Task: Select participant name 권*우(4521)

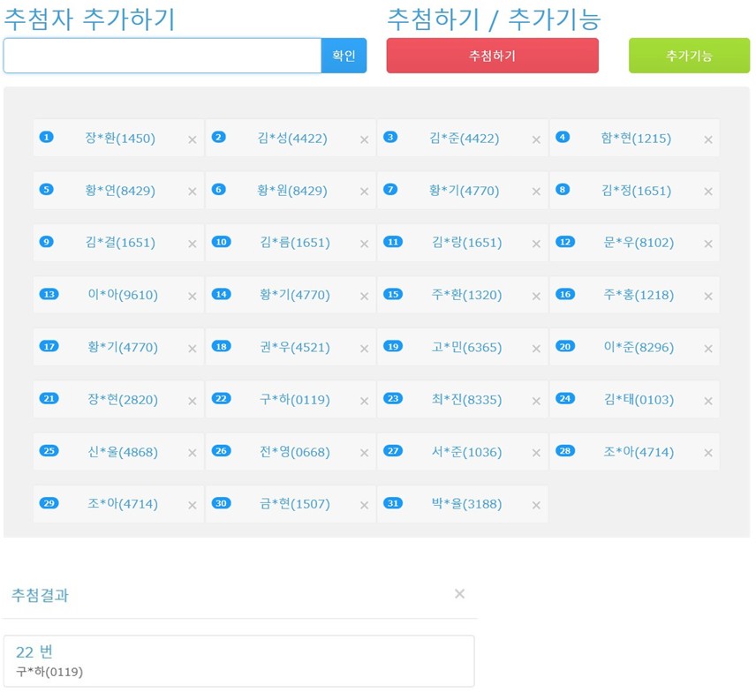Action: click(x=295, y=348)
